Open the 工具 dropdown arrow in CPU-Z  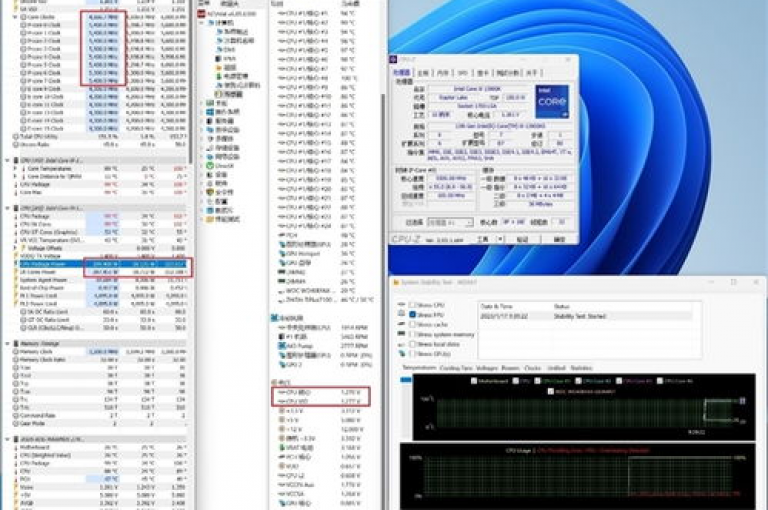(x=500, y=240)
